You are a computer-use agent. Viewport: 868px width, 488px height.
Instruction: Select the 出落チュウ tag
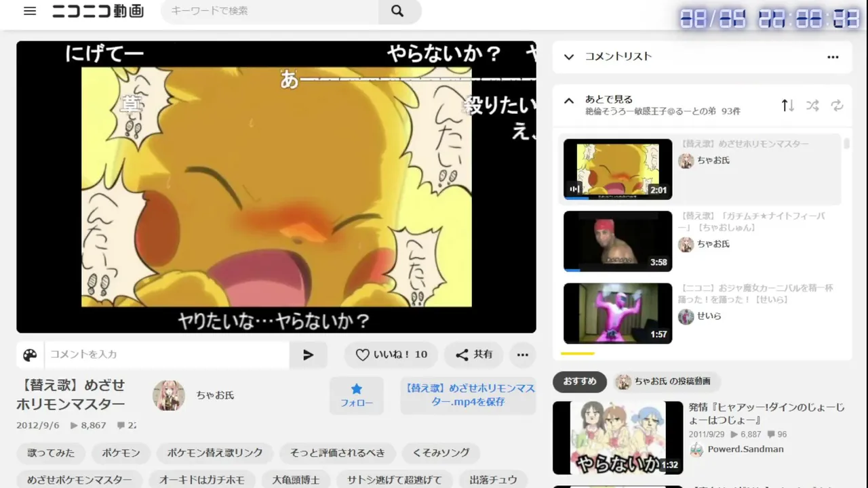point(493,480)
